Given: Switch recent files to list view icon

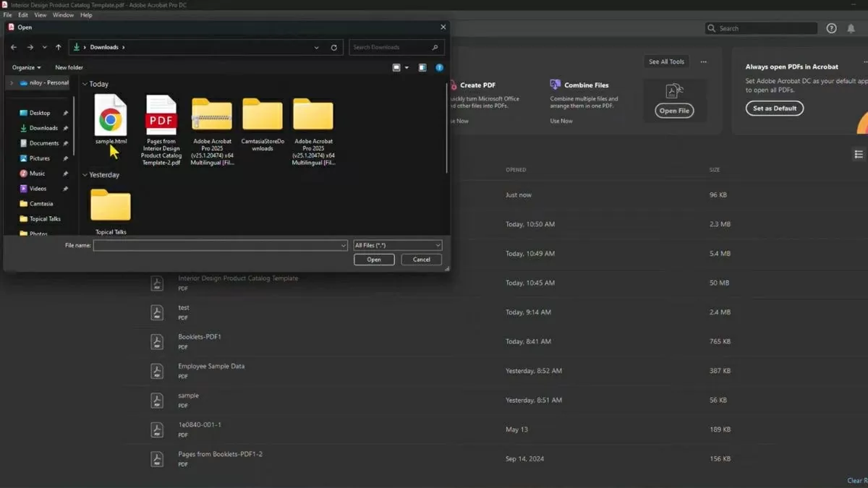Looking at the screenshot, I should [x=859, y=155].
